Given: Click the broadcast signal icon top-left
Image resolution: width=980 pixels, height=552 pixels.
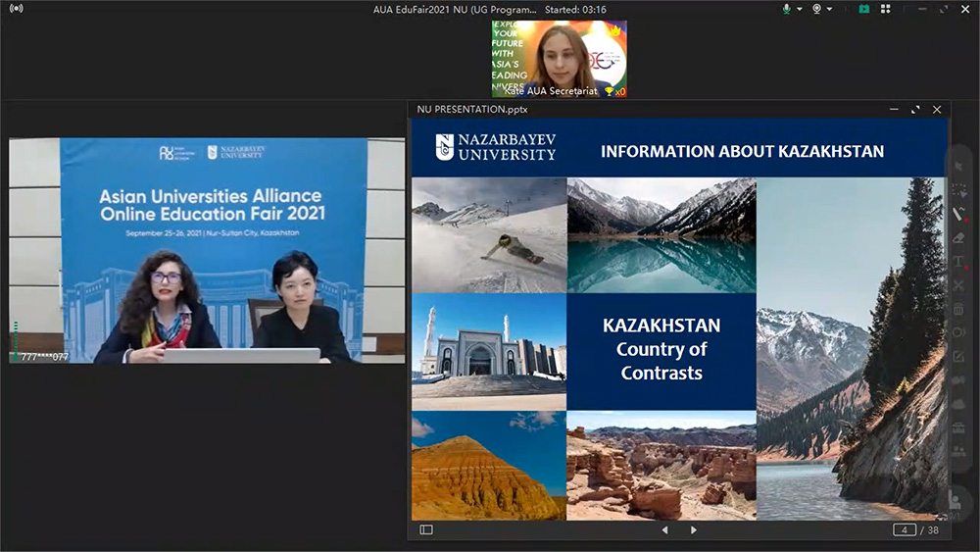Looking at the screenshot, I should coord(17,8).
